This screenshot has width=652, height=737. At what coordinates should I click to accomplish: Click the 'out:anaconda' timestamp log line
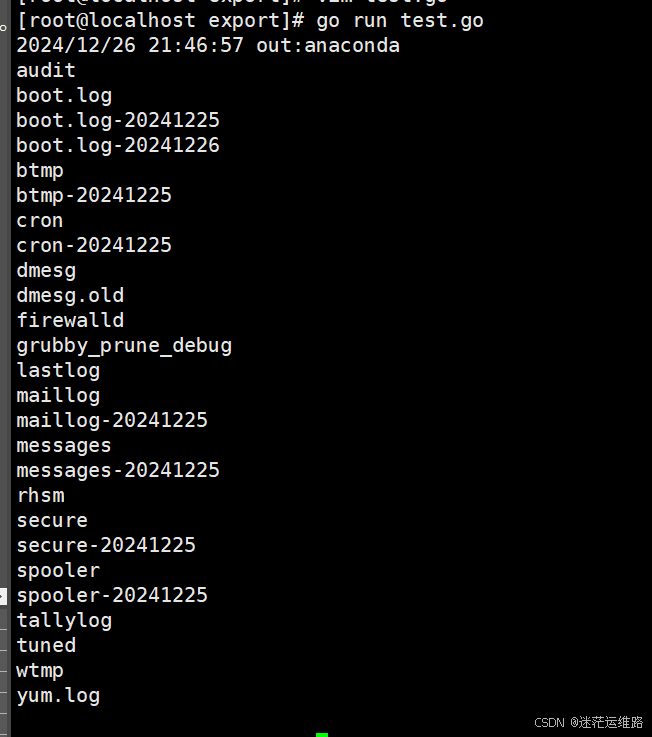point(208,45)
